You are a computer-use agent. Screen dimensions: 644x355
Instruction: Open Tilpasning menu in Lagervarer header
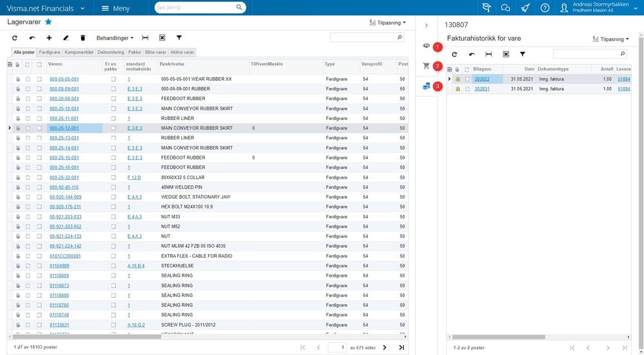pos(387,23)
